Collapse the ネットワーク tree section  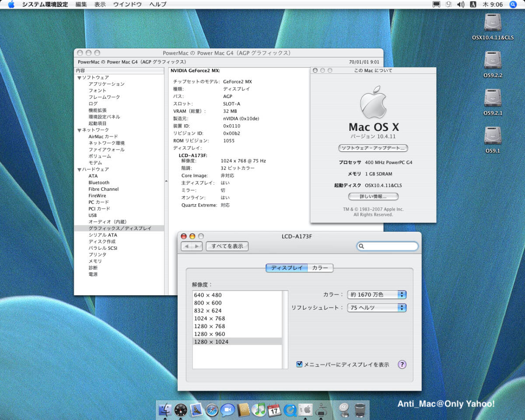(79, 130)
